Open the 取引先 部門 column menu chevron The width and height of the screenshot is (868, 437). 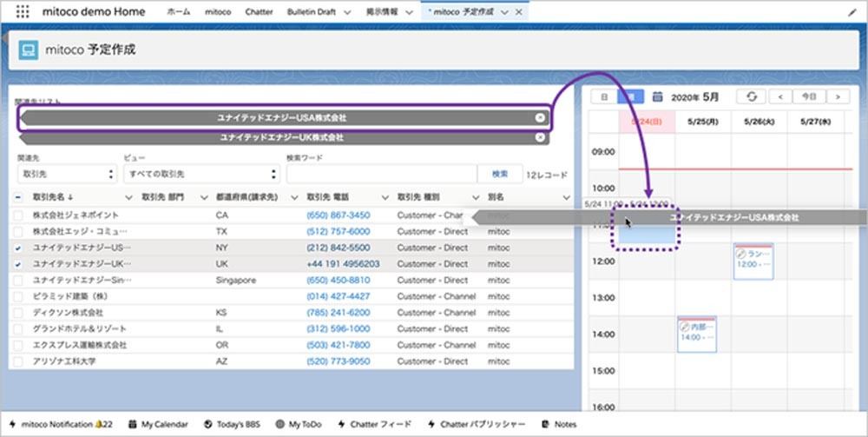click(x=204, y=197)
